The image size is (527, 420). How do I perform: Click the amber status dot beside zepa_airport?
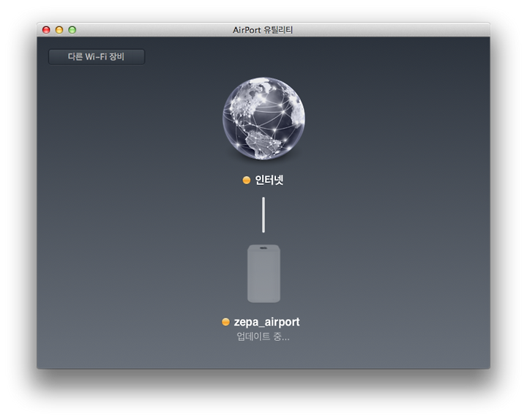click(x=225, y=322)
